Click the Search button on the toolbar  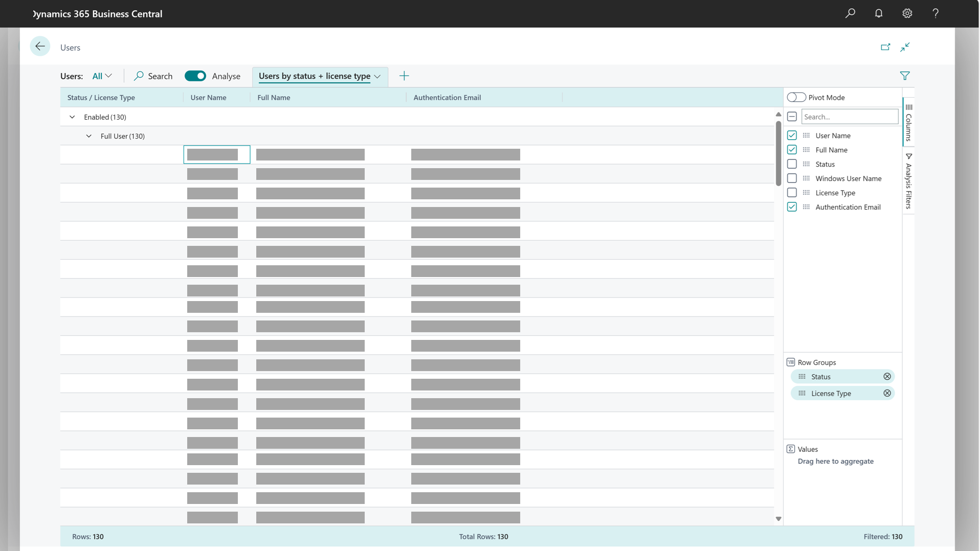coord(153,76)
